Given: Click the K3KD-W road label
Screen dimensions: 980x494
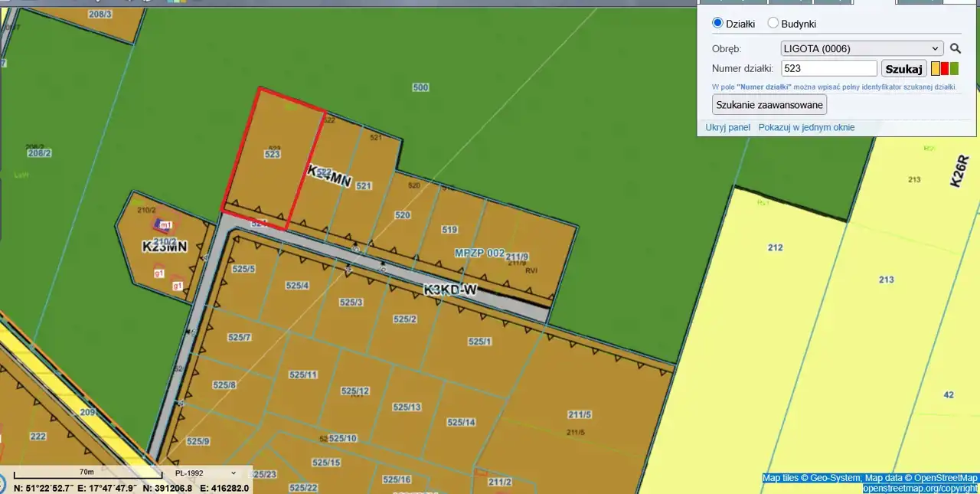Looking at the screenshot, I should 450,290.
